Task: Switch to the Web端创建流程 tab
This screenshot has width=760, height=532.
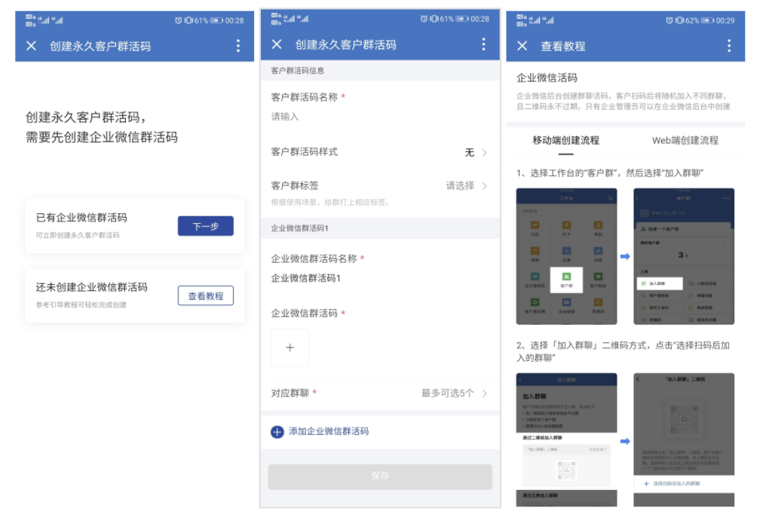Action: (685, 140)
